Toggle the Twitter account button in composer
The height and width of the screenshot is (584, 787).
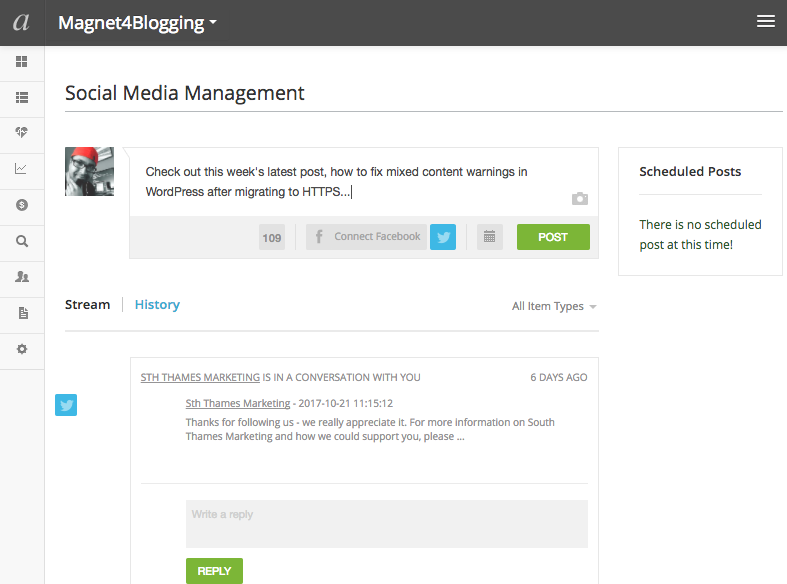click(443, 237)
